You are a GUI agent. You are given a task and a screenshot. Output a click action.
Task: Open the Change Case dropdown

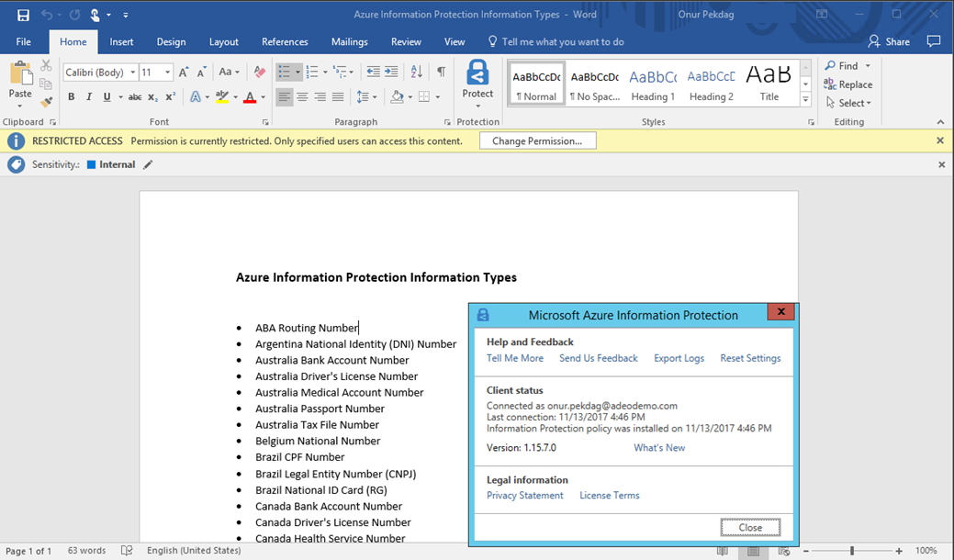click(229, 73)
